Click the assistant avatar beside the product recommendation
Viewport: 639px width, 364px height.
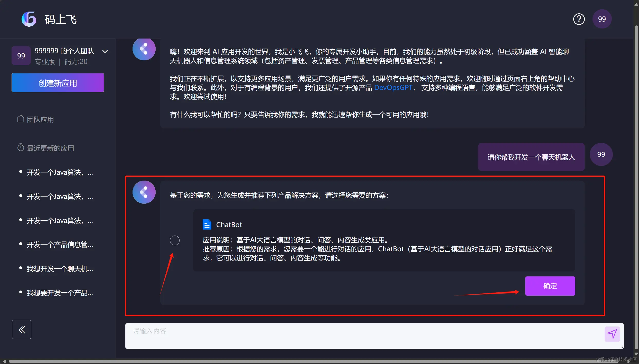144,192
